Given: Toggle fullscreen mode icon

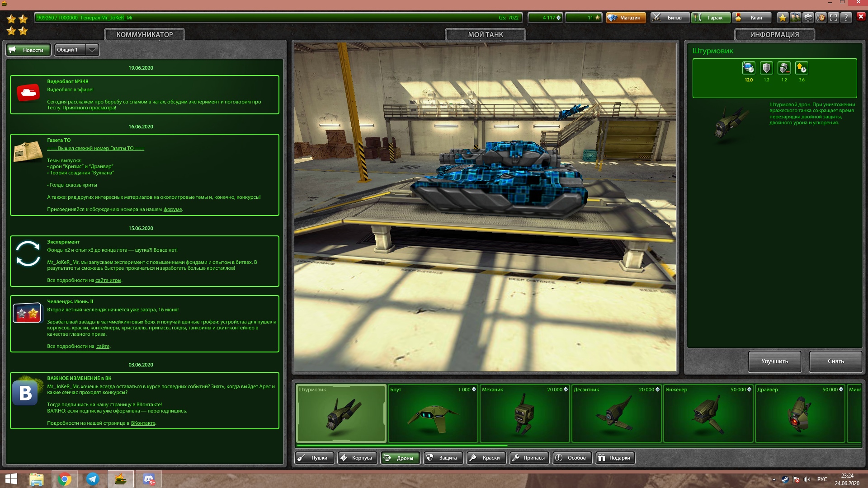Looking at the screenshot, I should pos(833,18).
